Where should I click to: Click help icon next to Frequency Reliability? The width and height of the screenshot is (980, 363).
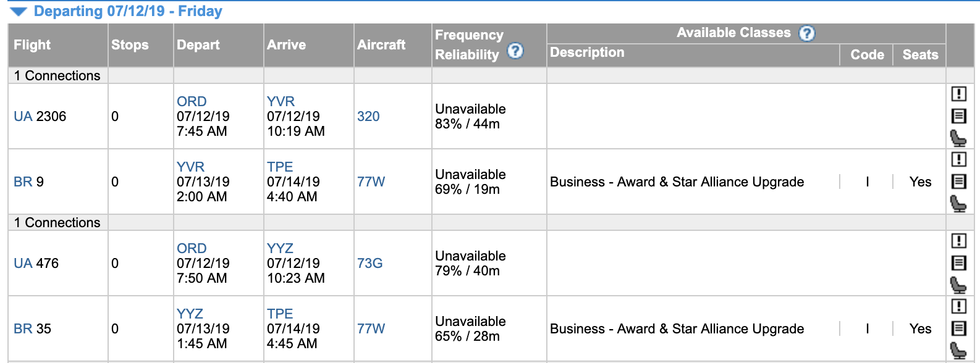click(x=515, y=51)
